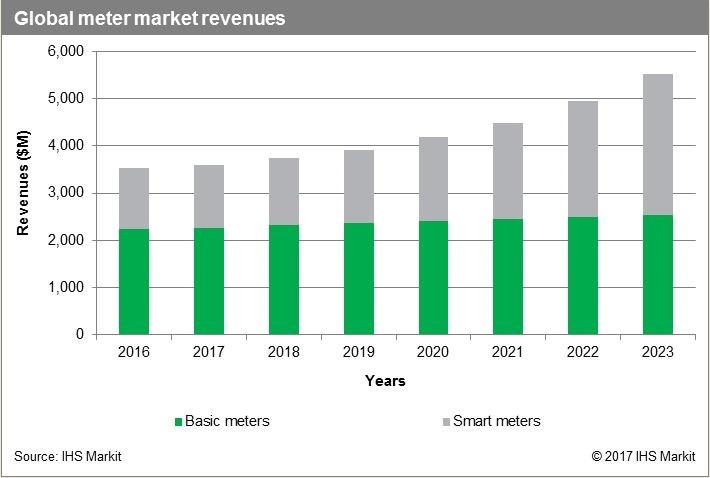Select the 'Smart meters' legend label
The width and height of the screenshot is (710, 478).
coord(497,421)
